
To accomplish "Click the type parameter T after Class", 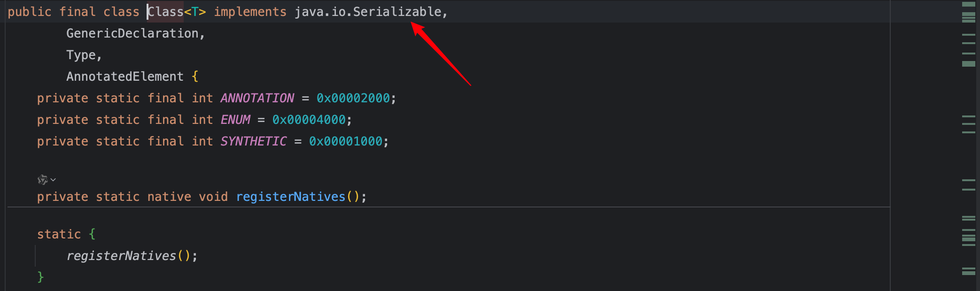I will (x=195, y=12).
